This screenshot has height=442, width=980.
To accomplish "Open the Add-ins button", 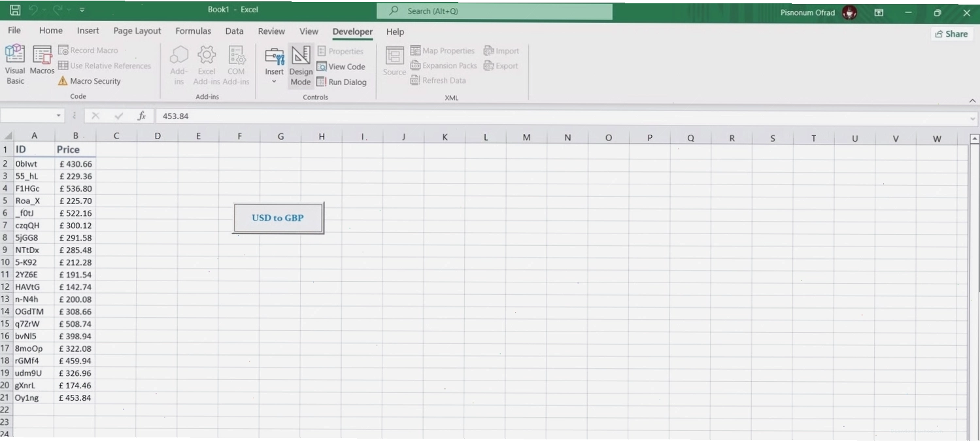I will pyautogui.click(x=178, y=65).
